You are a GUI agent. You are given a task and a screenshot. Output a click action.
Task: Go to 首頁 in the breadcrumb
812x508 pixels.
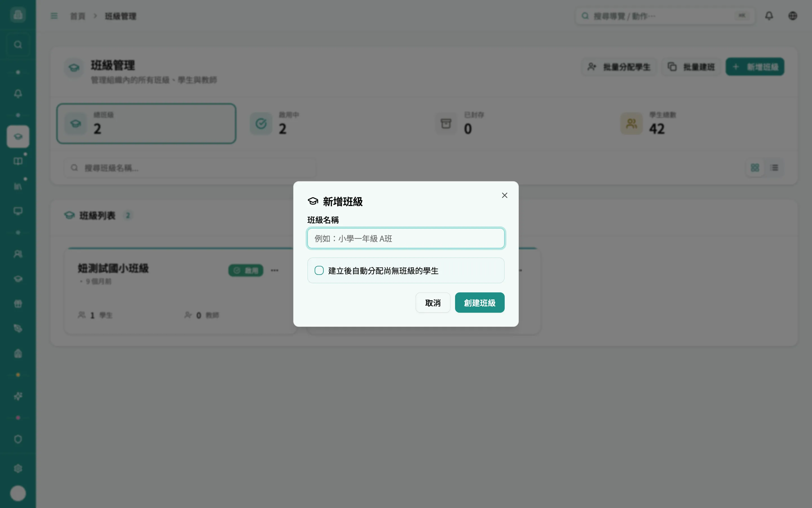point(78,16)
